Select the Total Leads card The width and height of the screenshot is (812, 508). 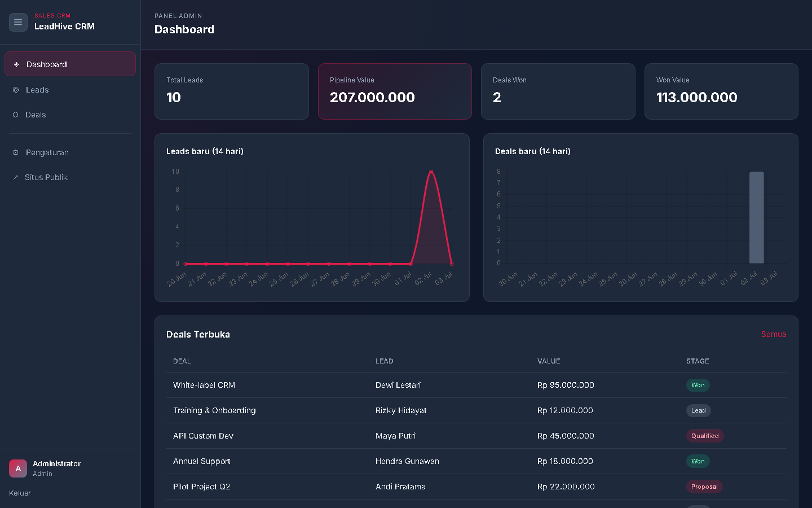(x=232, y=91)
